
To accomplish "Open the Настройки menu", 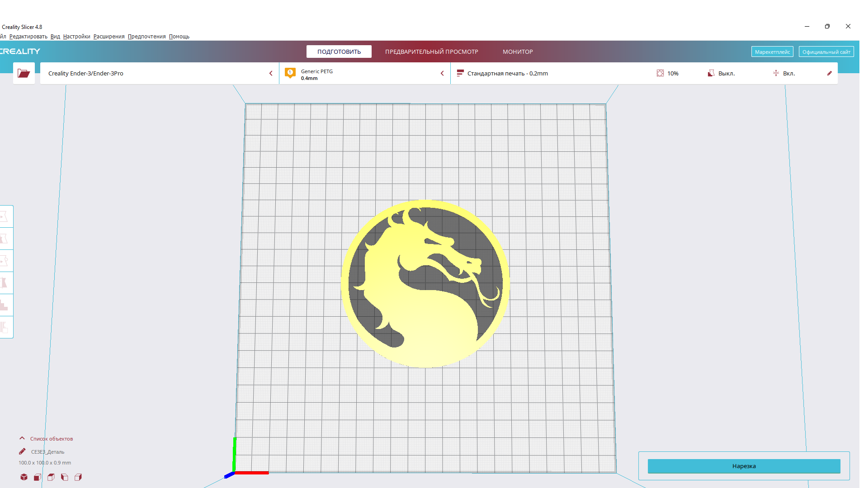I will coord(76,37).
